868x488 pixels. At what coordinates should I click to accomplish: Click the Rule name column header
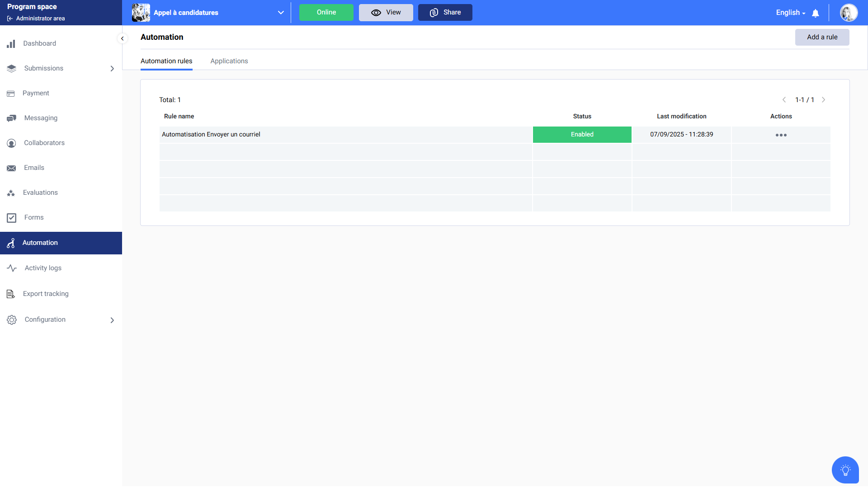tap(179, 116)
